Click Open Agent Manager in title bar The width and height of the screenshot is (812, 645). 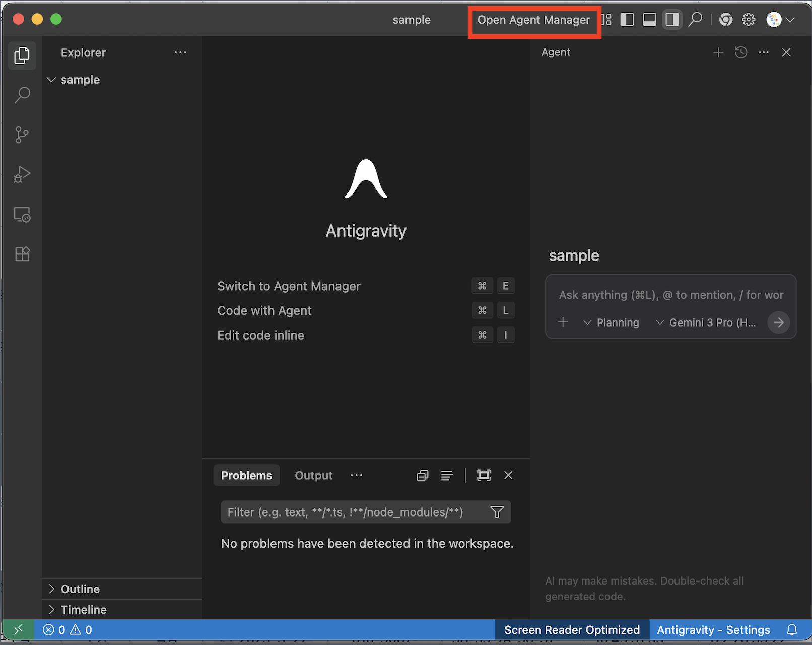(533, 20)
